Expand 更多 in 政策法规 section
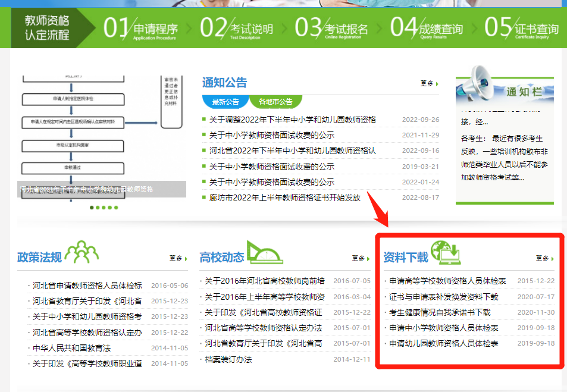 point(178,258)
